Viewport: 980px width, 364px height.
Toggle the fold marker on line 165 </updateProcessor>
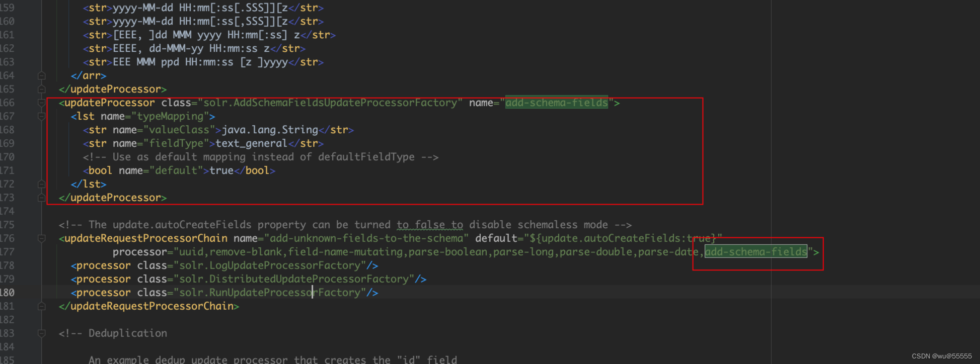[x=42, y=89]
